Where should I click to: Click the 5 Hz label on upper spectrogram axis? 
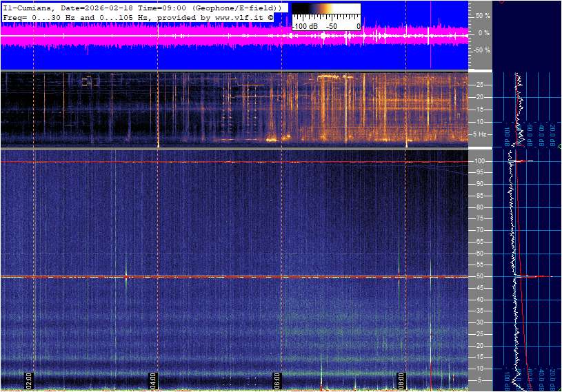pyautogui.click(x=481, y=134)
